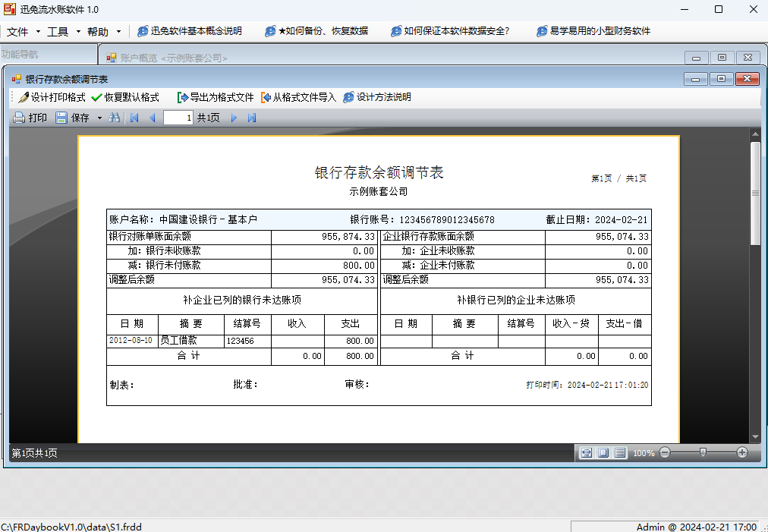Minimize the 银行存款余额调节表 child window
The image size is (768, 532).
pyautogui.click(x=695, y=78)
